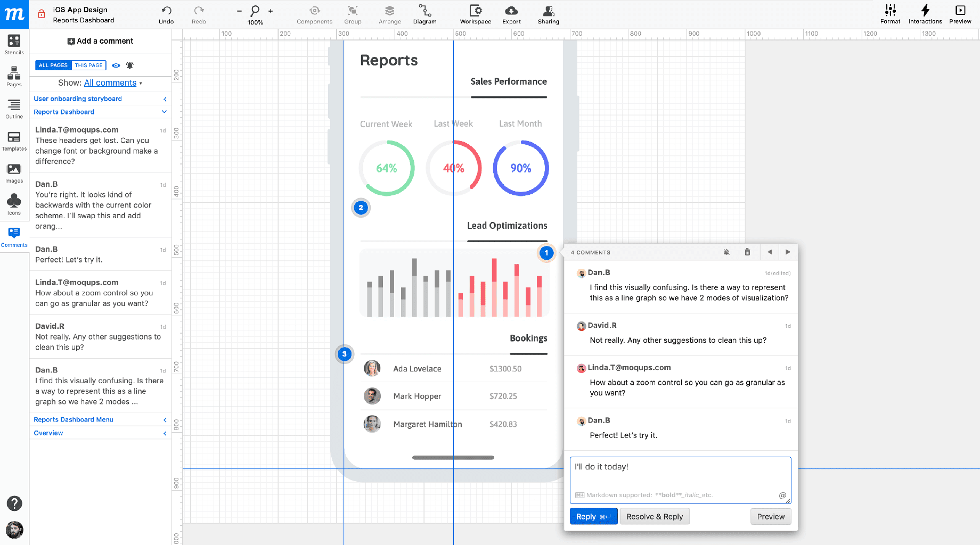Click the blue Reply button
980x545 pixels.
[593, 516]
